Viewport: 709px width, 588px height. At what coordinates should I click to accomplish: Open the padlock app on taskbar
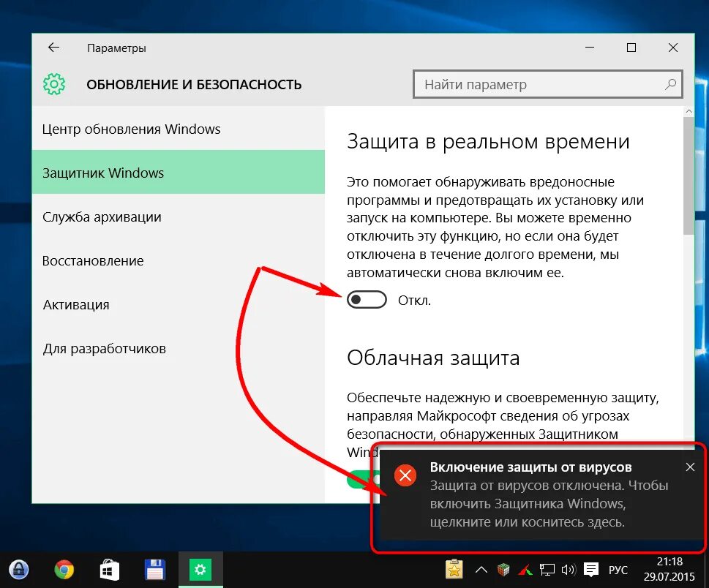19,570
